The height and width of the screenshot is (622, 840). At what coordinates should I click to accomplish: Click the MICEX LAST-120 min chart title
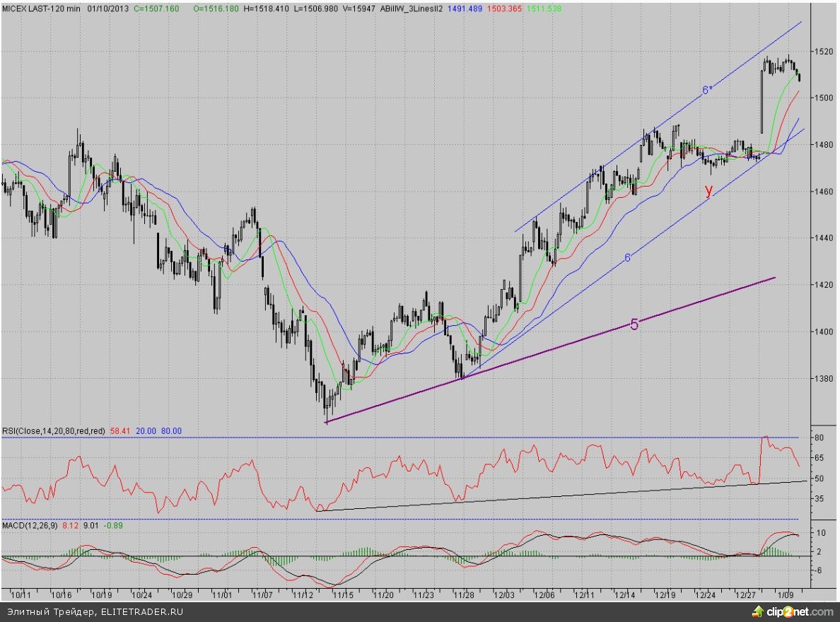point(42,8)
